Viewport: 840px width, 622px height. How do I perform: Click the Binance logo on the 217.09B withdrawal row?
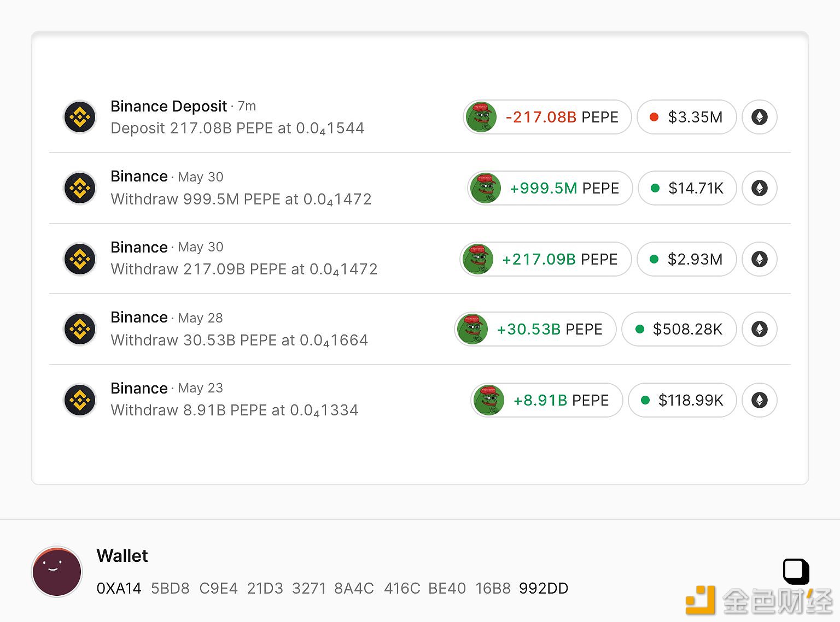point(80,259)
